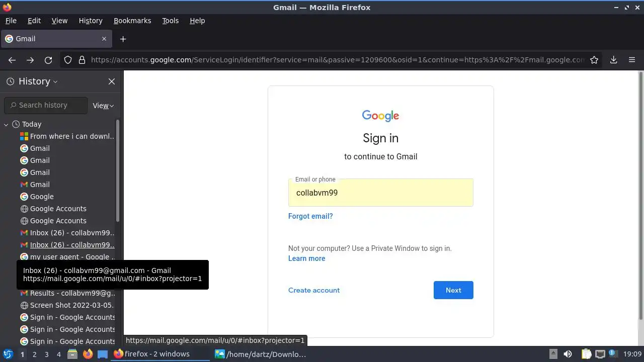Click the page vertical scrollbar
This screenshot has height=362, width=644.
pyautogui.click(x=640, y=196)
